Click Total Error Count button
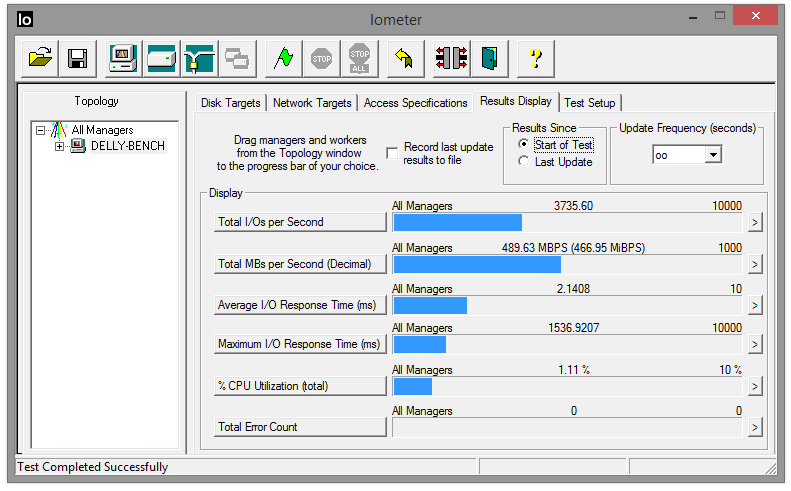Image resolution: width=791 pixels, height=491 pixels. click(x=300, y=427)
